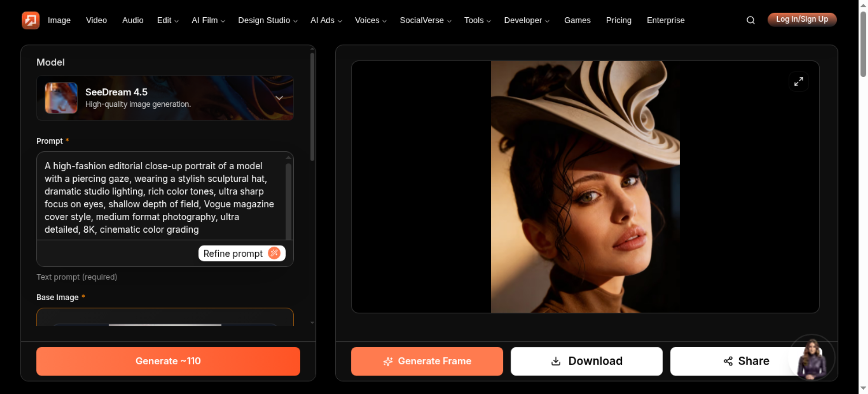
Task: Click the left panel scrollbar
Action: (x=312, y=106)
